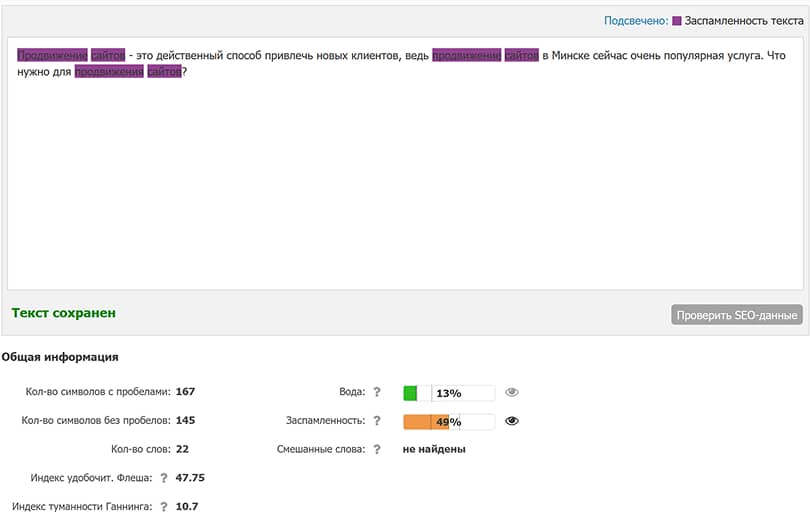
Task: Toggle spam highlighting eye icon
Action: (511, 421)
